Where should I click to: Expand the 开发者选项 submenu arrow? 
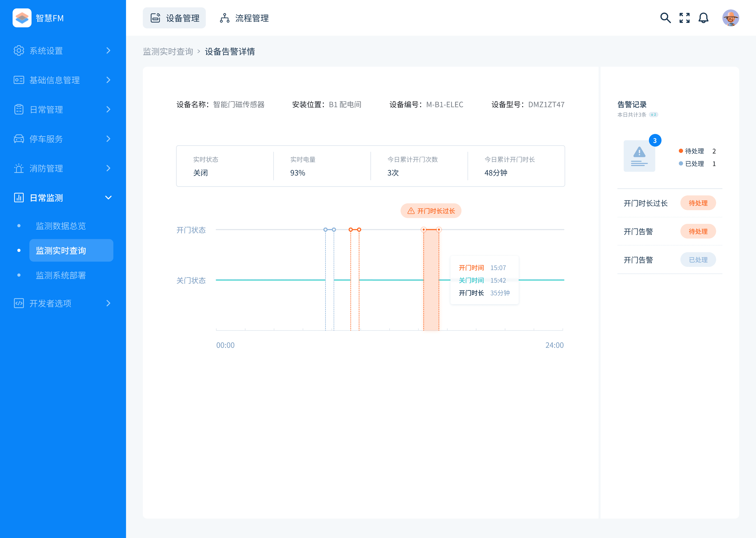[108, 303]
